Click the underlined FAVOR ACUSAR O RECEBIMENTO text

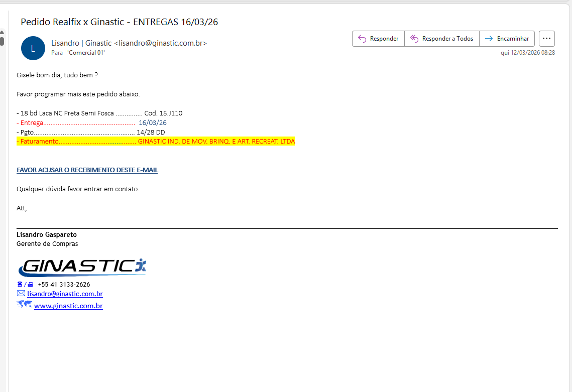pos(87,170)
